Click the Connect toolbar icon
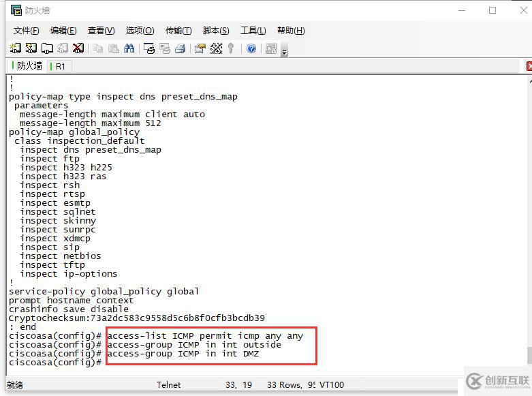 (x=15, y=48)
